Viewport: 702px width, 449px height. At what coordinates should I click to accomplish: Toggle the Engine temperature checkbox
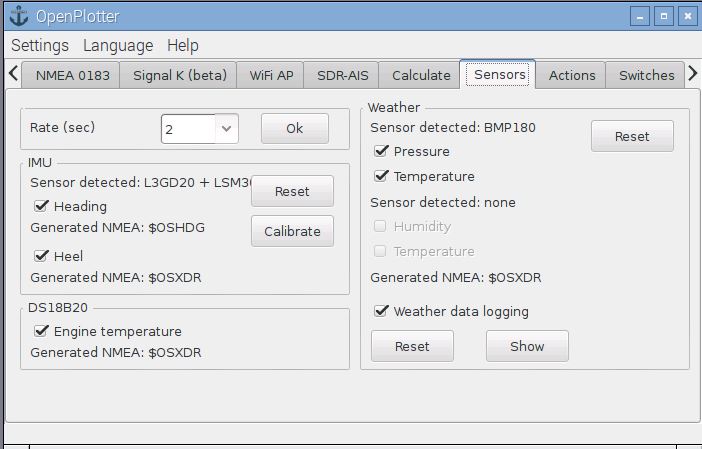coord(42,331)
